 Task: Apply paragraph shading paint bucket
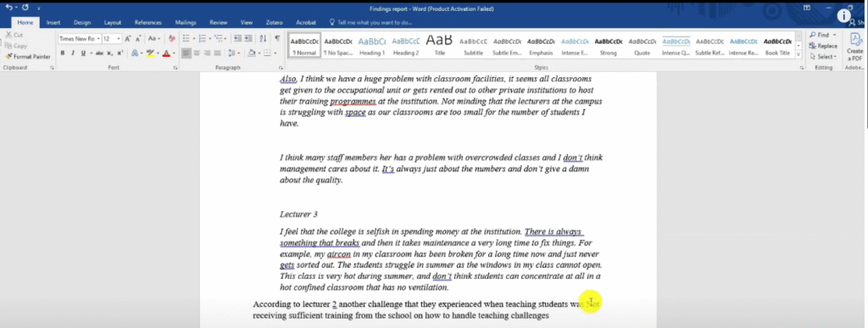click(251, 53)
